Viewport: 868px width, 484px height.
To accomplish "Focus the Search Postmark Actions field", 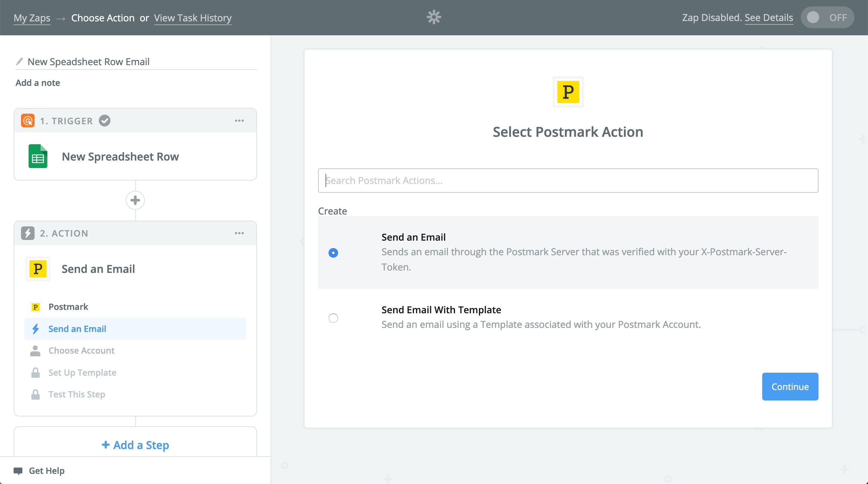I will tap(568, 181).
